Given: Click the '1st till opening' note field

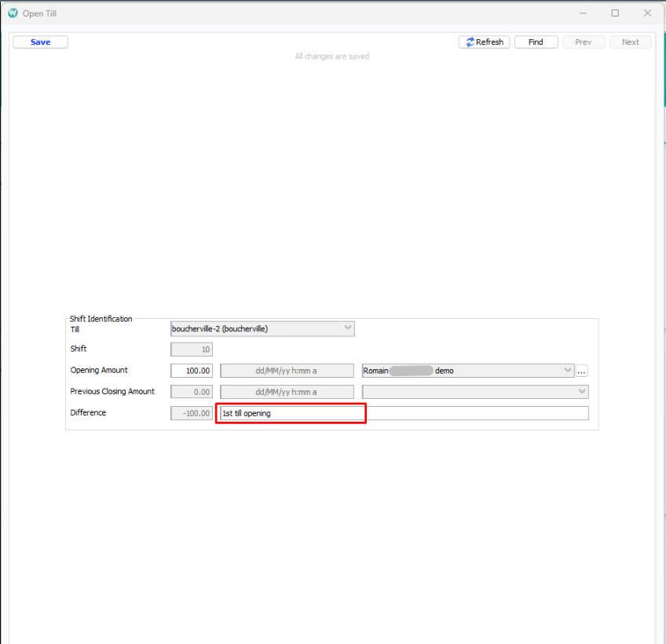Looking at the screenshot, I should (x=291, y=413).
